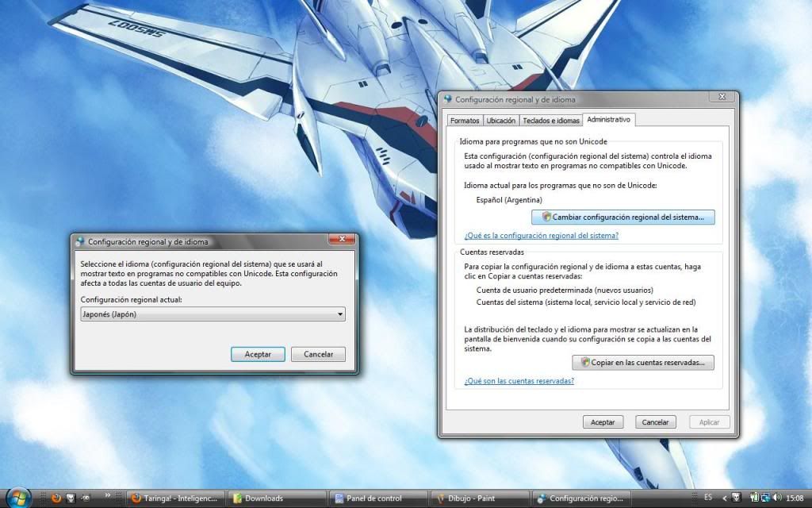
Task: Click Cancelar in the Japonés locale dialog
Action: [x=318, y=354]
